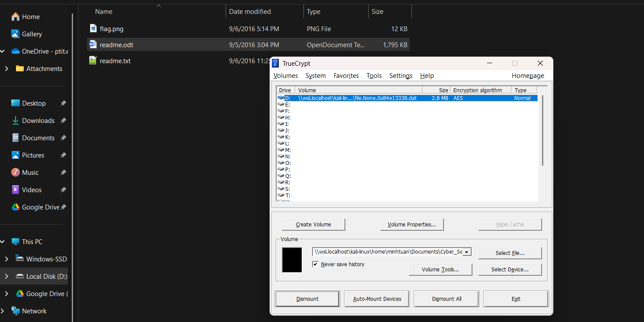Click the readme.txt file icon
The width and height of the screenshot is (644, 322).
[x=93, y=61]
